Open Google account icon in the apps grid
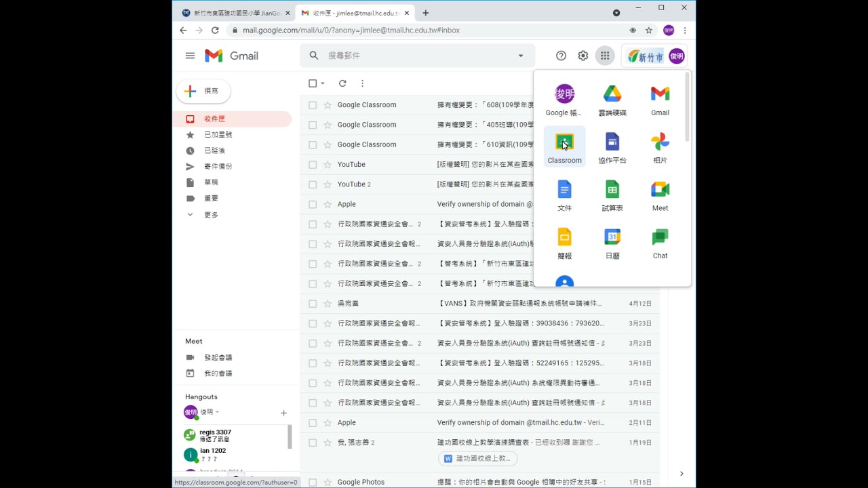868x488 pixels. click(x=564, y=101)
